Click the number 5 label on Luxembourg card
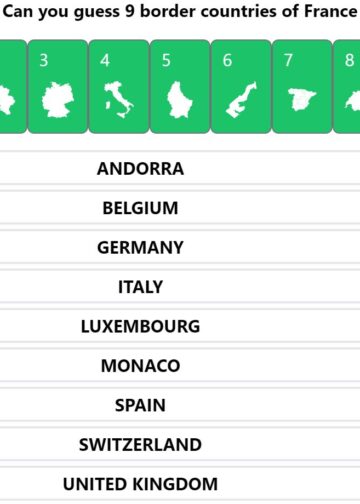 point(166,60)
